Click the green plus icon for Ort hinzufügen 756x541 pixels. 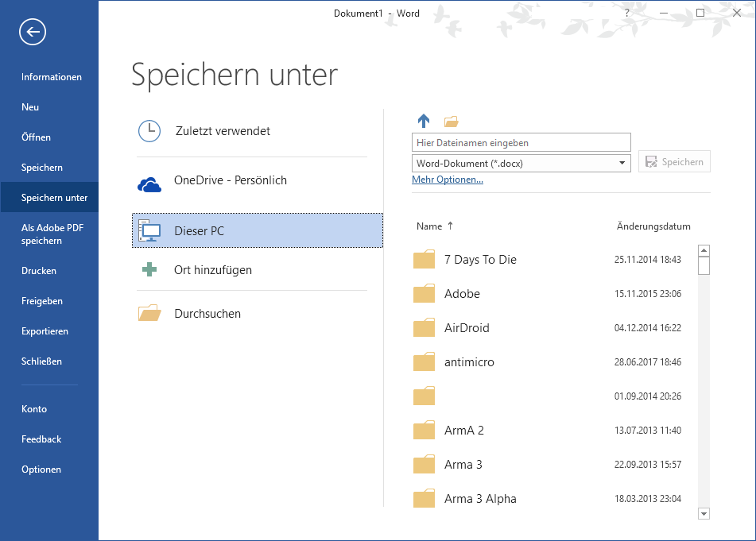pos(149,269)
